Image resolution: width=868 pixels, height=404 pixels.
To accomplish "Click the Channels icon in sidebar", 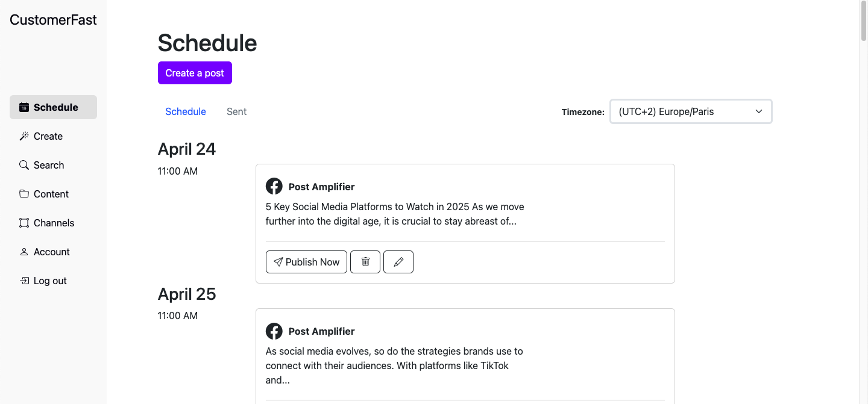I will pos(24,223).
